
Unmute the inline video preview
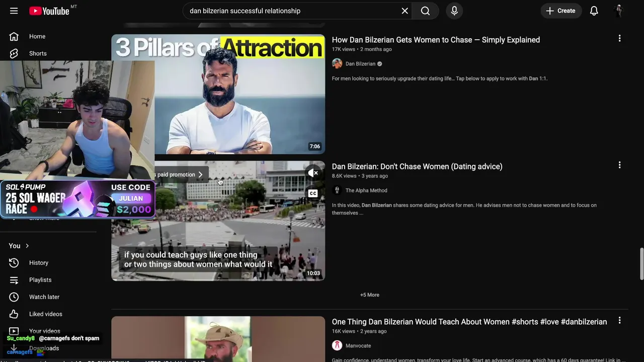click(313, 173)
